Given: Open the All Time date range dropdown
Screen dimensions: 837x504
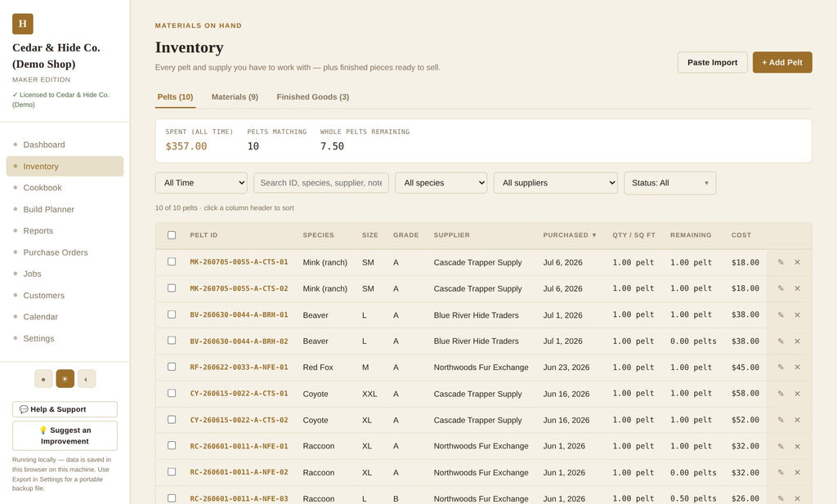Looking at the screenshot, I should pyautogui.click(x=201, y=183).
